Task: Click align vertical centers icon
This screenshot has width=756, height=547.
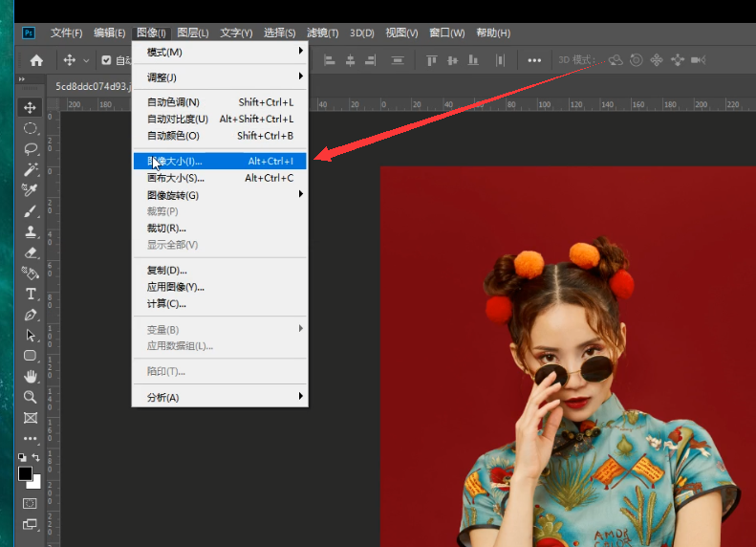Action: [x=452, y=60]
